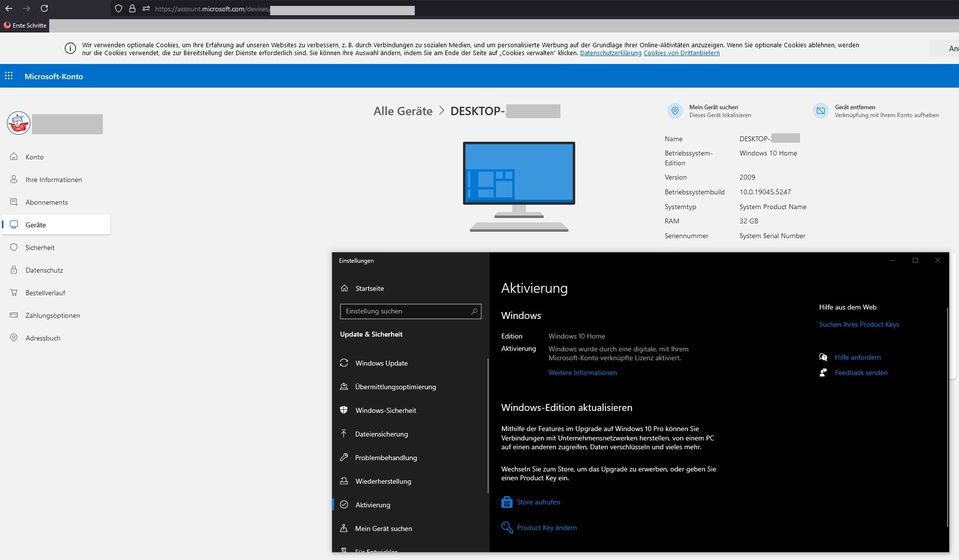
Task: Open Sicherheit in the account sidebar
Action: pyautogui.click(x=40, y=248)
